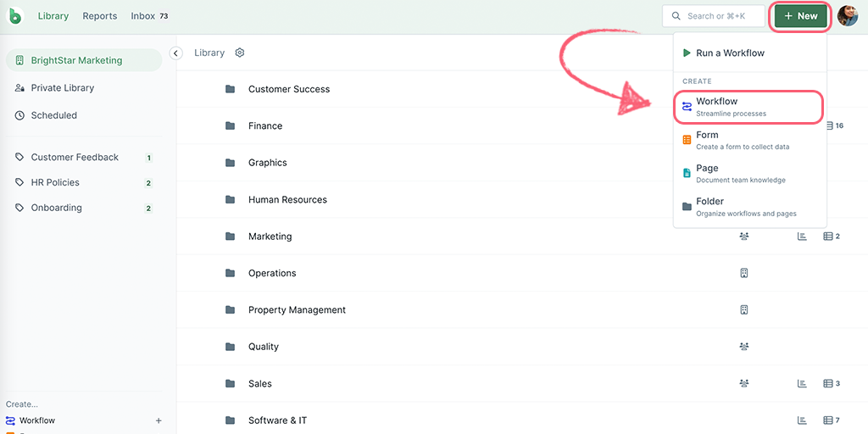
Task: Click the green New button
Action: (x=800, y=16)
